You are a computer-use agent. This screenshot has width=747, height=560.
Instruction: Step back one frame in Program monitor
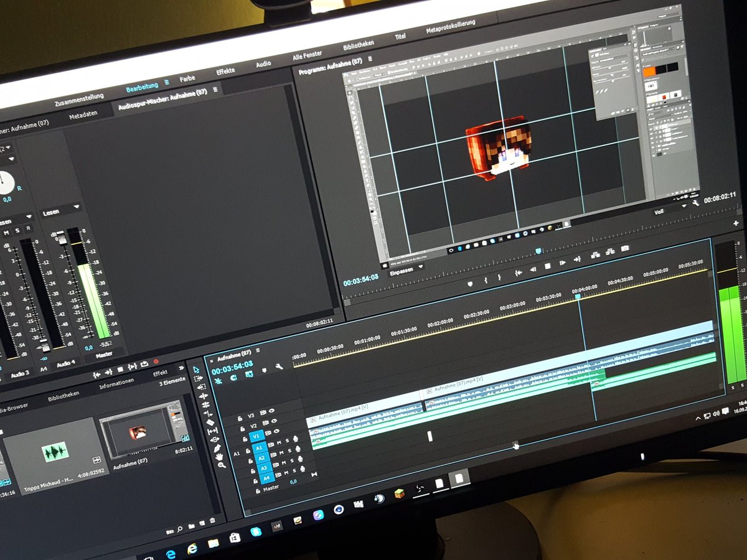[533, 269]
